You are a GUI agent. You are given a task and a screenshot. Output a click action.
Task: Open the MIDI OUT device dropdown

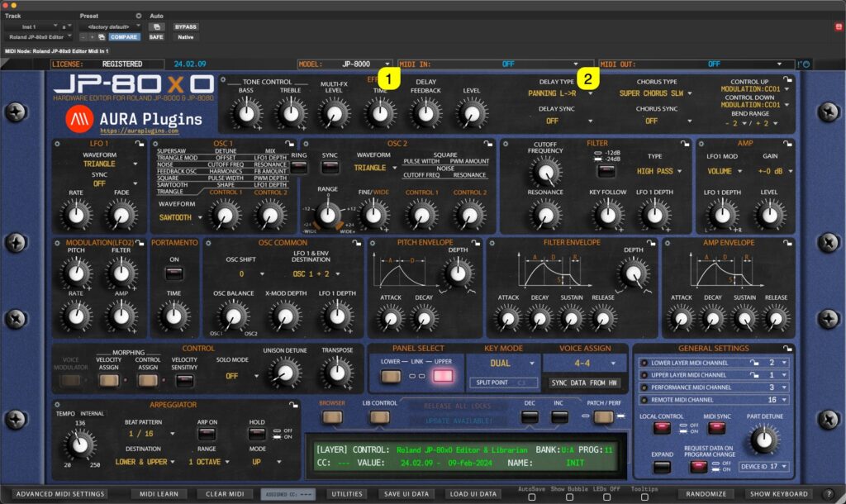coord(696,64)
